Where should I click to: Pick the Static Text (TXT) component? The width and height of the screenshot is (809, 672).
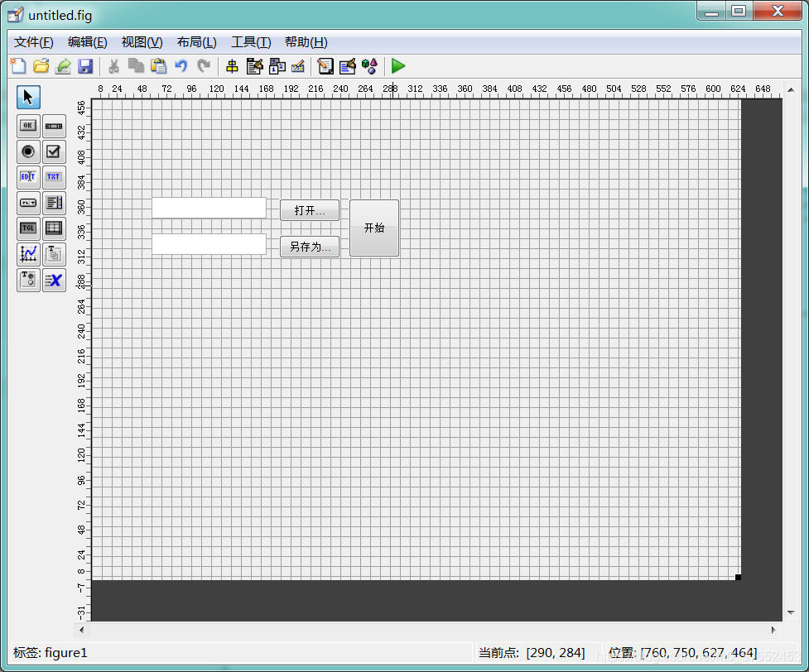tap(54, 177)
